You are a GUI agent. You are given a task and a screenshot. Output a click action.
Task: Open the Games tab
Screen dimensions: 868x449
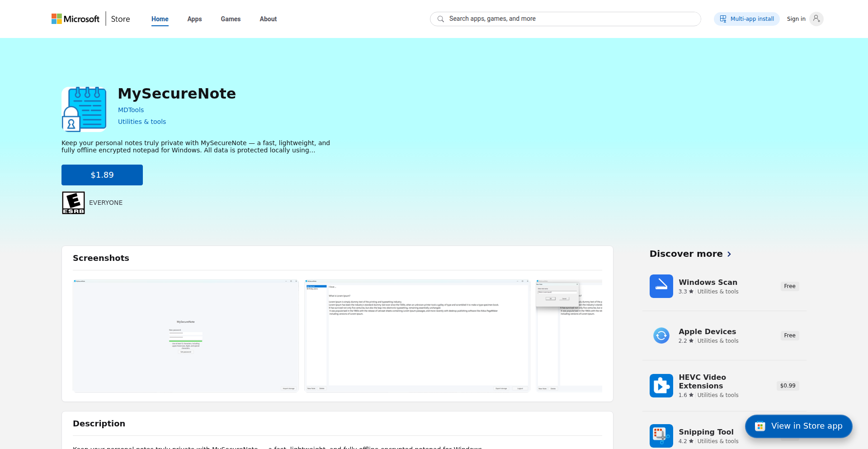(x=231, y=19)
